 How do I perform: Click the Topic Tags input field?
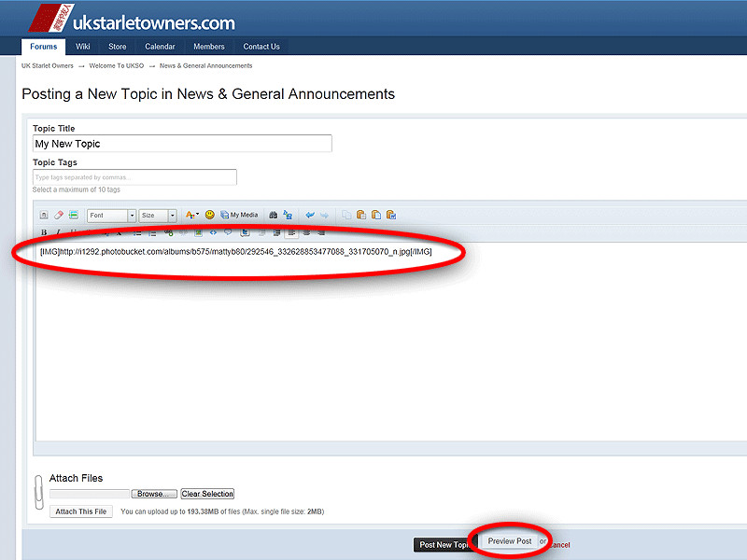134,177
